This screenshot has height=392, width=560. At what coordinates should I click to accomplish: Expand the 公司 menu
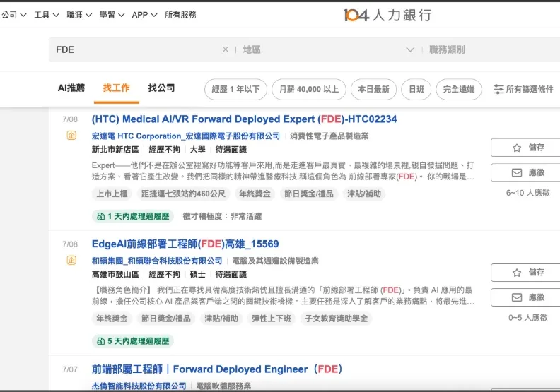tap(14, 15)
